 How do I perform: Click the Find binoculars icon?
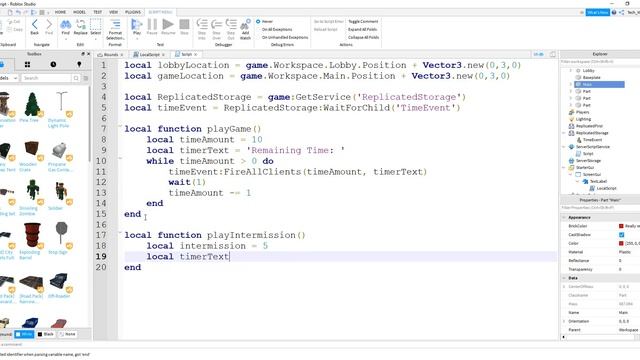(66, 24)
